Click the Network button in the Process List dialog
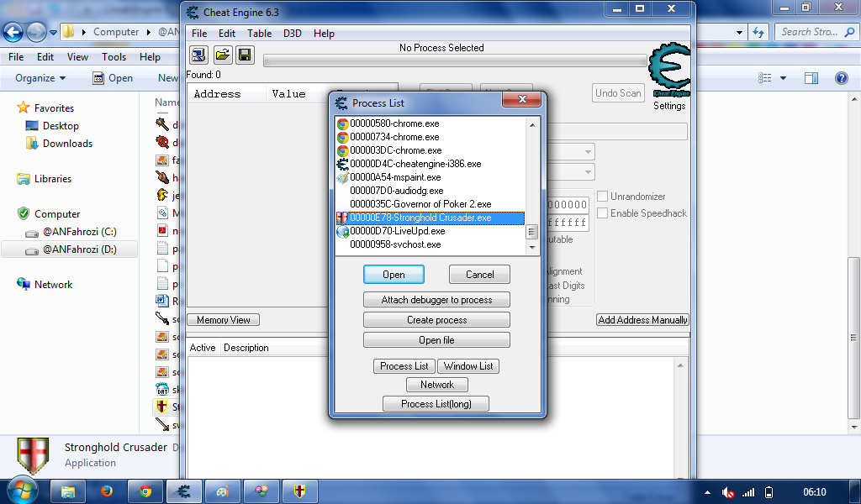This screenshot has height=504, width=861. [x=437, y=385]
